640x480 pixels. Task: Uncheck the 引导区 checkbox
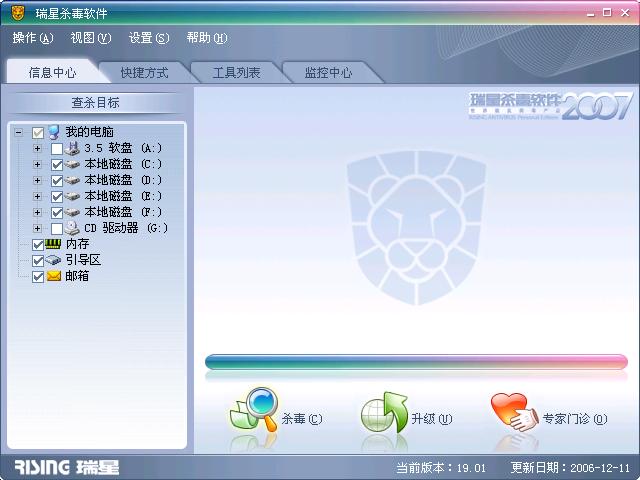38,260
